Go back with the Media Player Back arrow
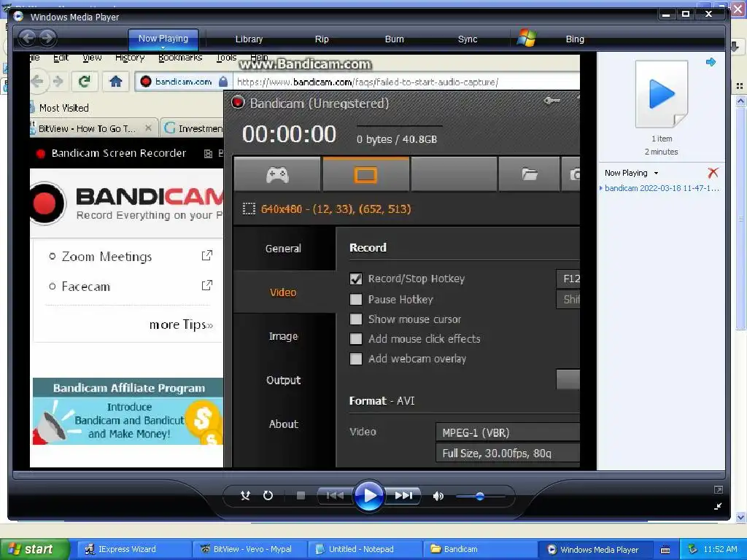Image resolution: width=747 pixels, height=560 pixels. pyautogui.click(x=28, y=38)
